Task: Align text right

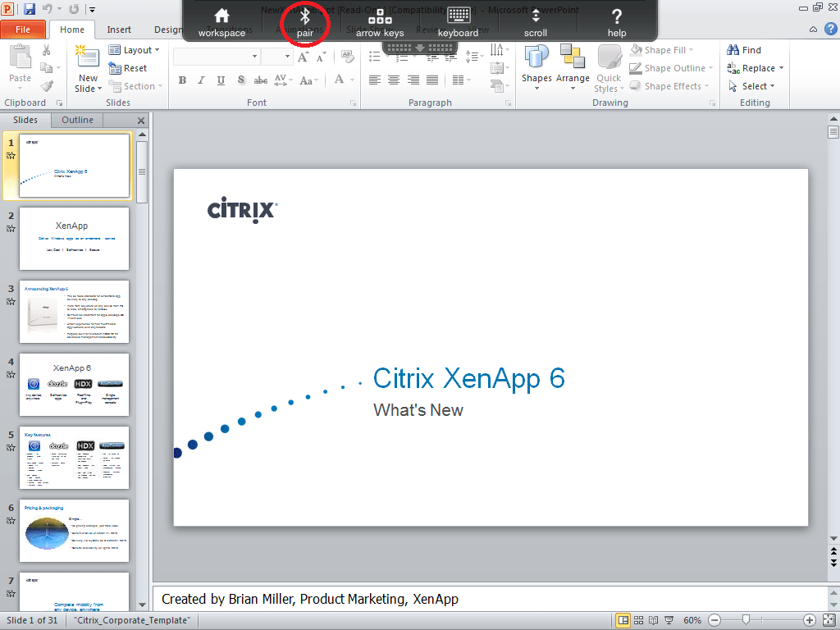Action: [413, 80]
